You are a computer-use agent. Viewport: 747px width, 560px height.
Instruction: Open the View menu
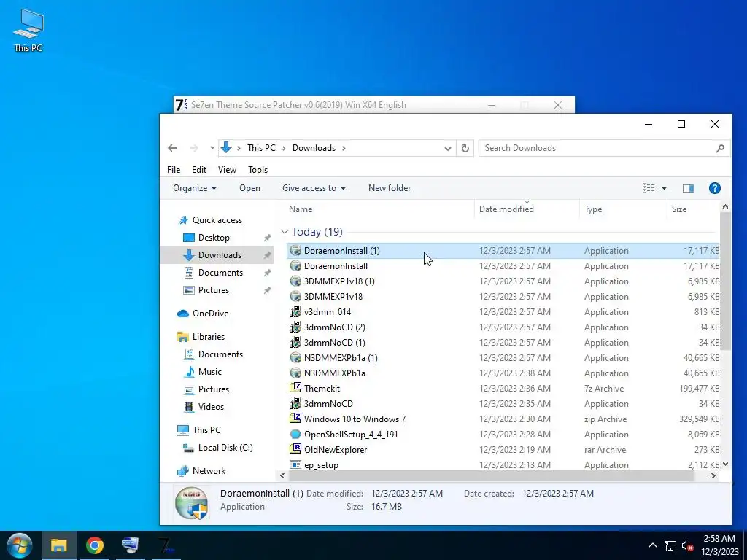coord(227,169)
